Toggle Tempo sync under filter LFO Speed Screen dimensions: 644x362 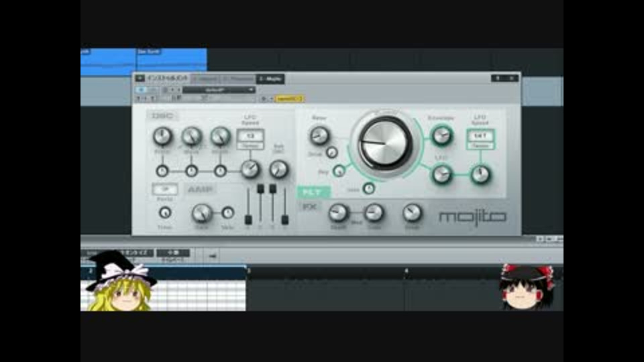(480, 145)
